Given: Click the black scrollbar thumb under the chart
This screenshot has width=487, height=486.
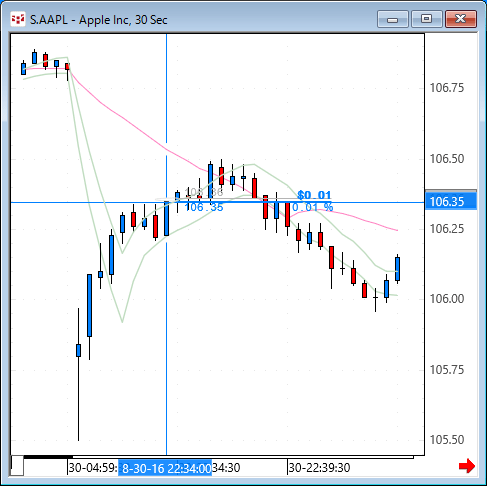Looking at the screenshot, I should pyautogui.click(x=48, y=457).
